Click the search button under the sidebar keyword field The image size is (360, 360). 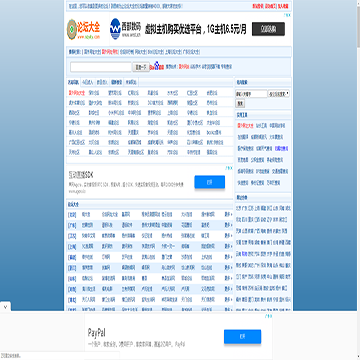(240, 104)
